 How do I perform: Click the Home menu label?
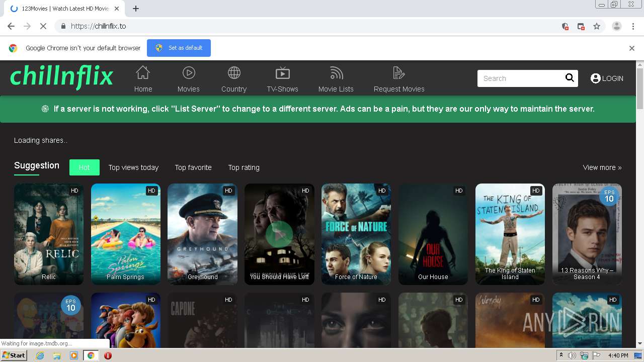point(143,89)
